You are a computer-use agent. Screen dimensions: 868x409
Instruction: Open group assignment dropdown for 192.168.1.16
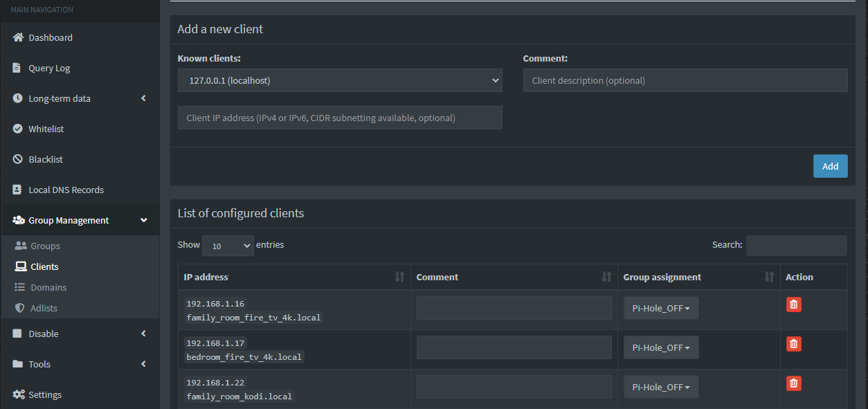pos(661,309)
